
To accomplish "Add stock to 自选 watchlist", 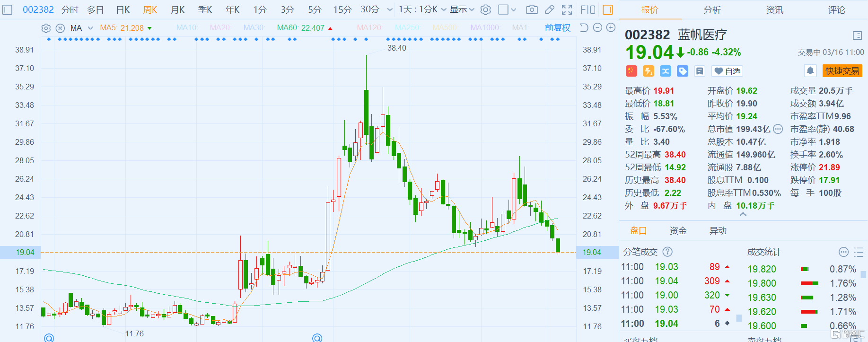I will coord(727,71).
